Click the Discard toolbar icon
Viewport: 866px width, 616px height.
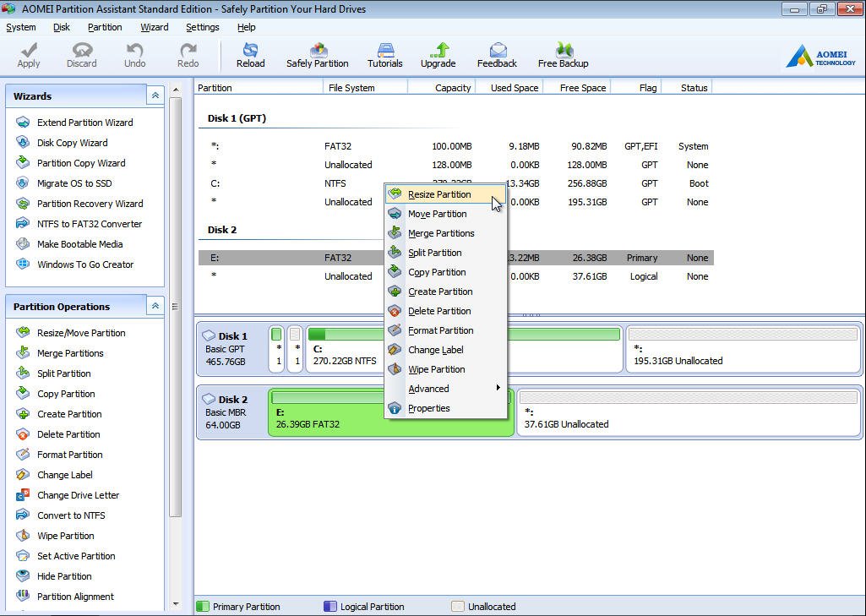(82, 55)
